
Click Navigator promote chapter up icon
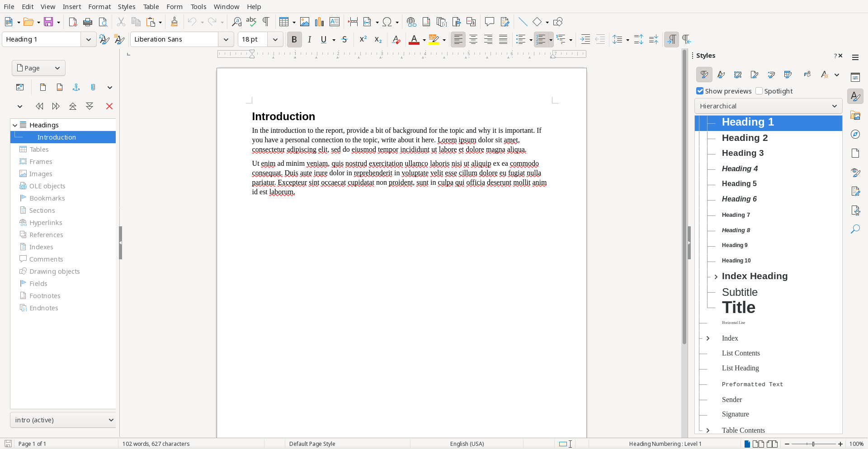click(x=73, y=106)
